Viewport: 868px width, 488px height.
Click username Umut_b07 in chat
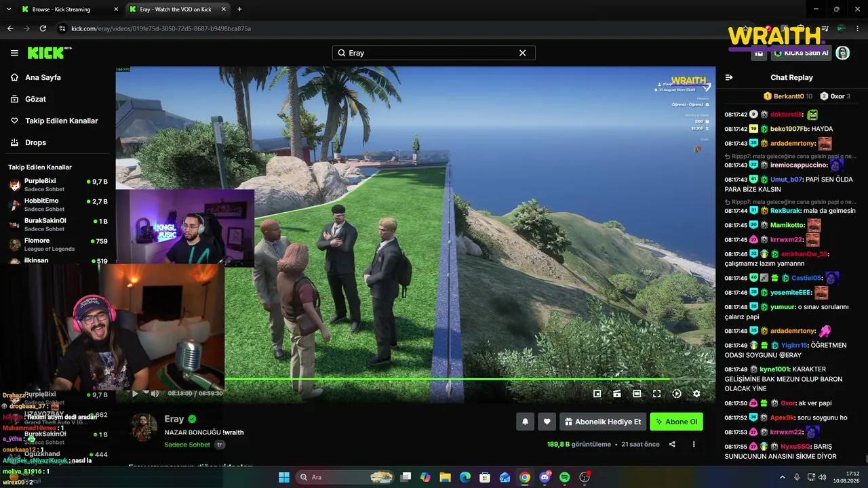tap(786, 180)
